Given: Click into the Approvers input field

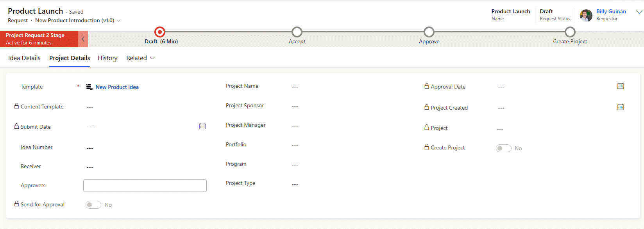Looking at the screenshot, I should pyautogui.click(x=145, y=186).
